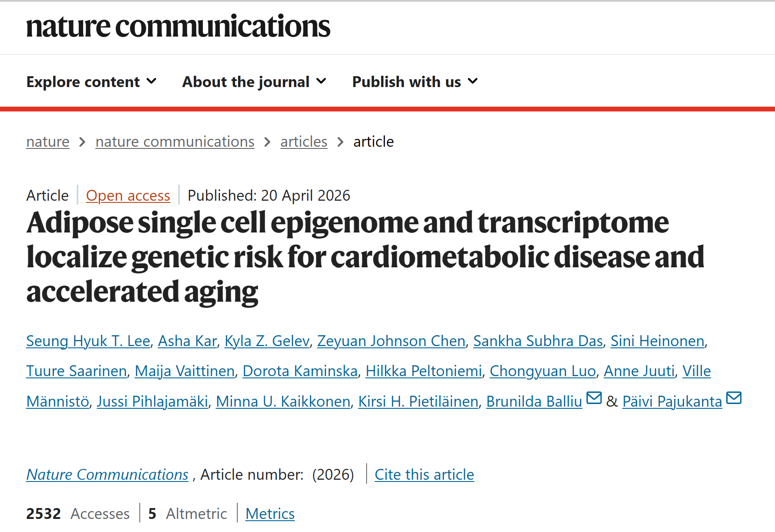775x532 pixels.
Task: Click italic Nature Communications journal link
Action: pos(107,475)
